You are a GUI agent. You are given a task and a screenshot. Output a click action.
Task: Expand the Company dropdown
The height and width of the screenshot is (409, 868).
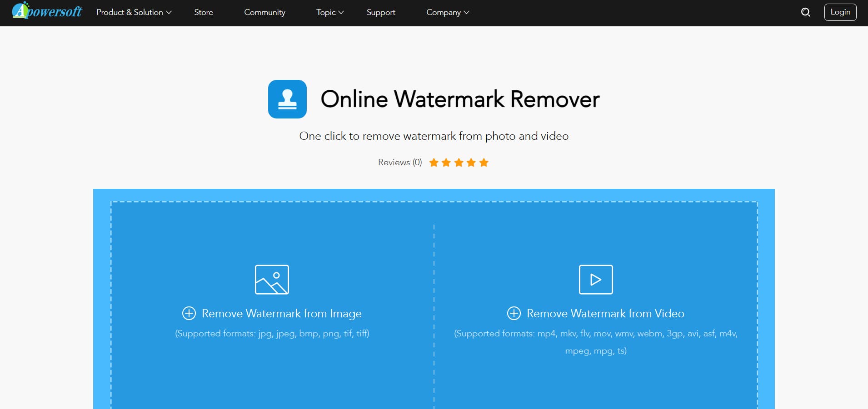coord(448,12)
